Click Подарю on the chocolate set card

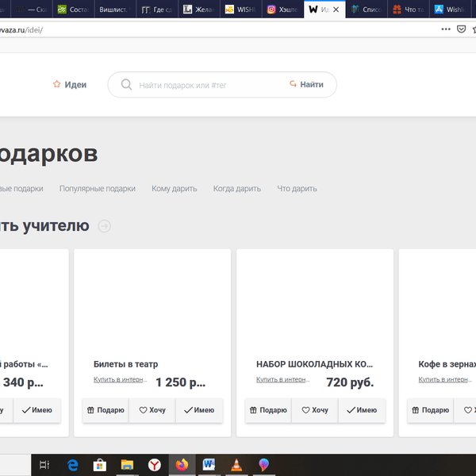(268, 410)
